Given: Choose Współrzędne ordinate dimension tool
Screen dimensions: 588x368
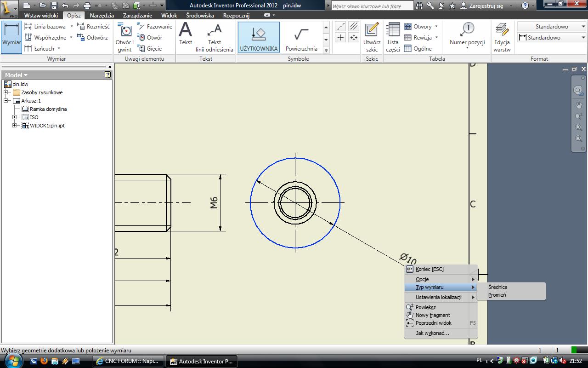Looking at the screenshot, I should [45, 38].
